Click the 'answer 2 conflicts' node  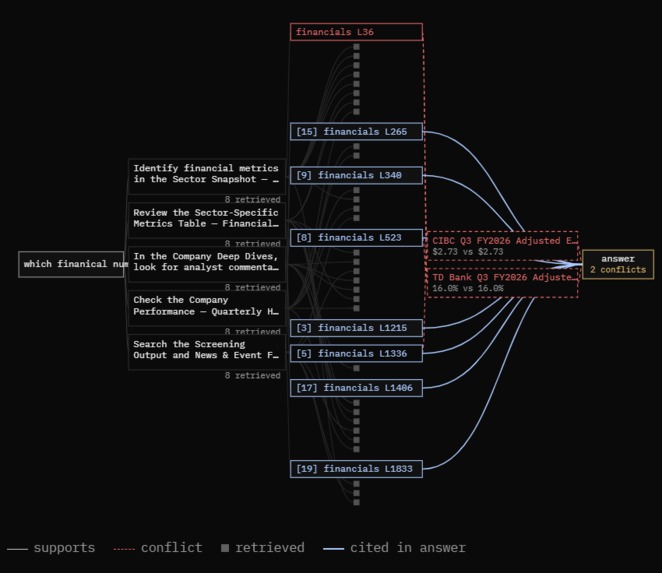point(618,264)
